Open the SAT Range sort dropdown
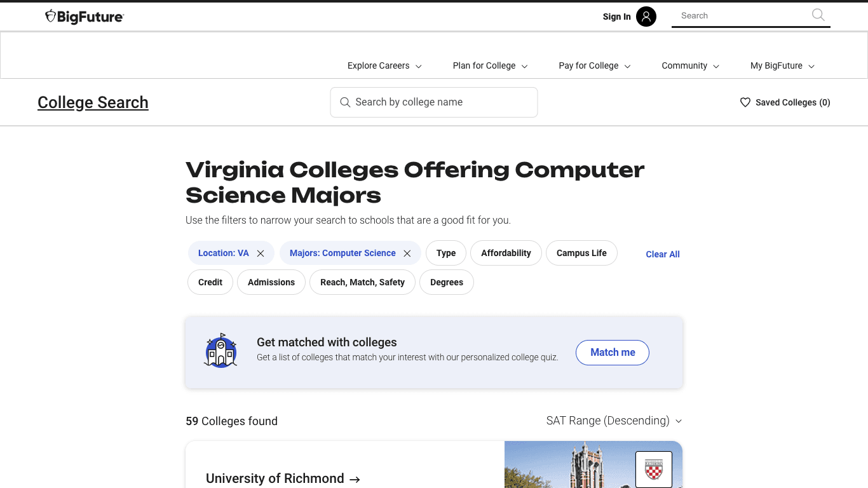 click(x=614, y=421)
